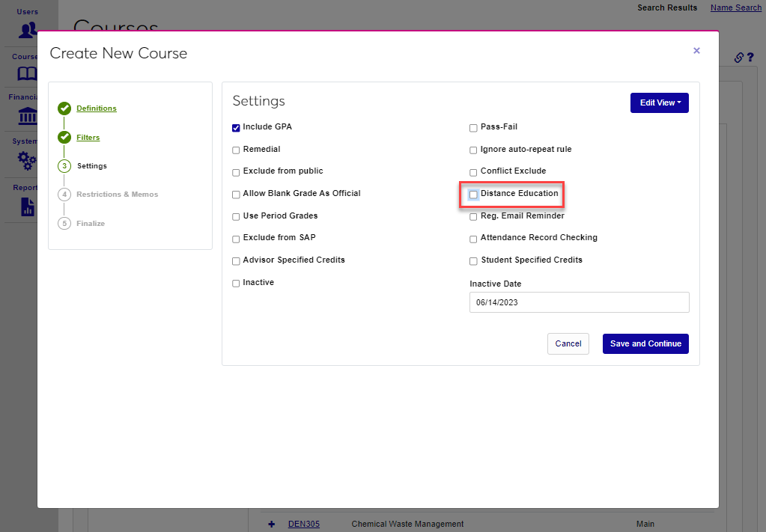Enable the Distance Education checkbox
766x532 pixels.
pos(473,195)
